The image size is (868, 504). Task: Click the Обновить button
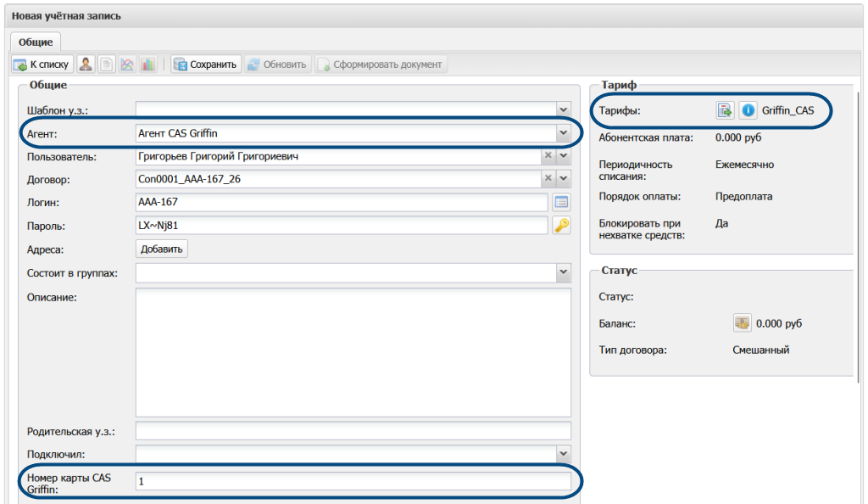coord(277,64)
